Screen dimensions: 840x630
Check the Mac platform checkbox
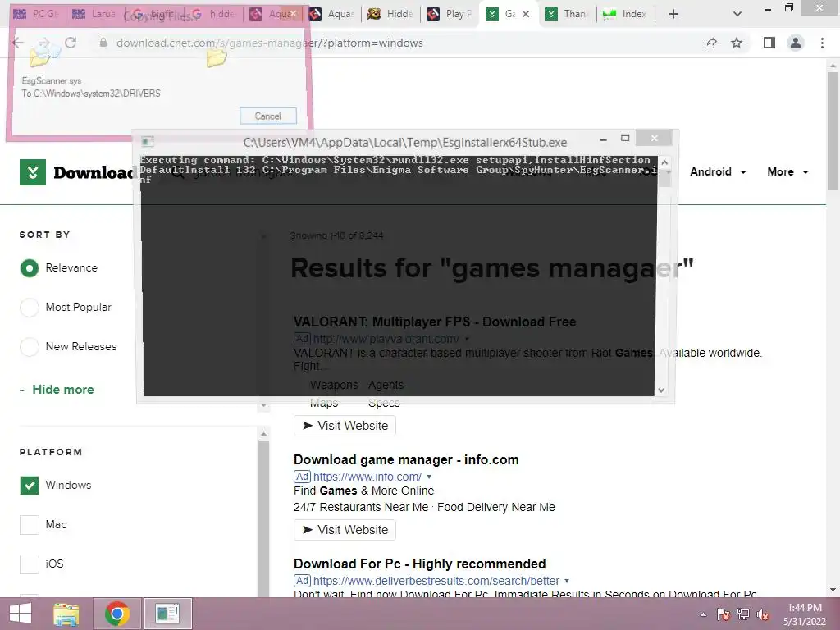[x=30, y=524]
